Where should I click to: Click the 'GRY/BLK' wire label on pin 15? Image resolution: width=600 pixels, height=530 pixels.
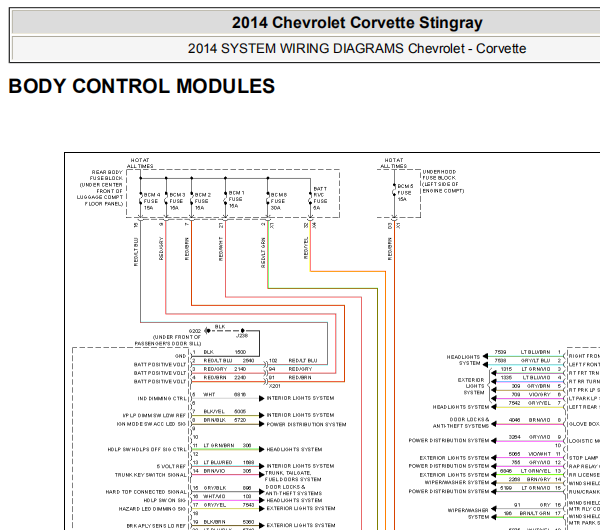(x=215, y=488)
